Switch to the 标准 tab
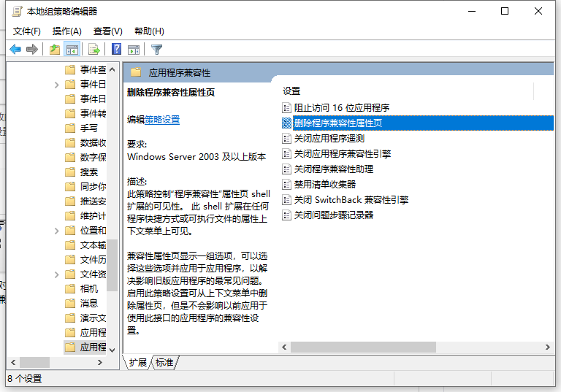Viewport: 561px width, 392px height. pyautogui.click(x=164, y=363)
